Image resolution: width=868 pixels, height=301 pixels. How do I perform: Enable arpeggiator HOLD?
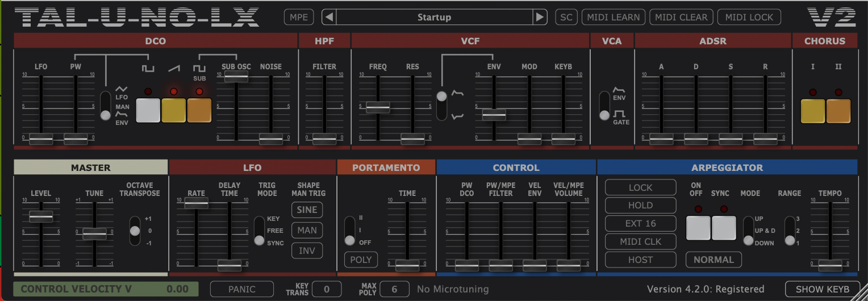point(641,205)
